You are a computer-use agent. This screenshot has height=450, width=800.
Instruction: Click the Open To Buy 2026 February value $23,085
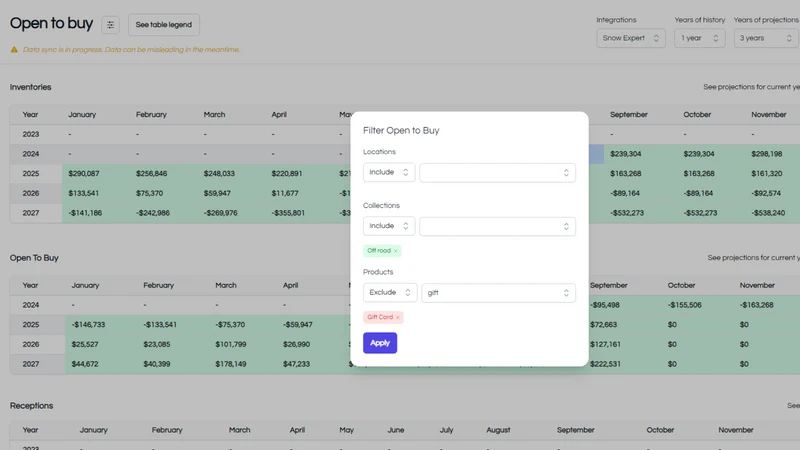coord(157,344)
